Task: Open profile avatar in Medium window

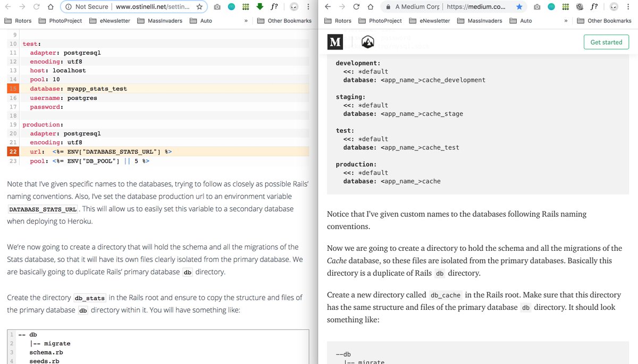Action: point(614,7)
